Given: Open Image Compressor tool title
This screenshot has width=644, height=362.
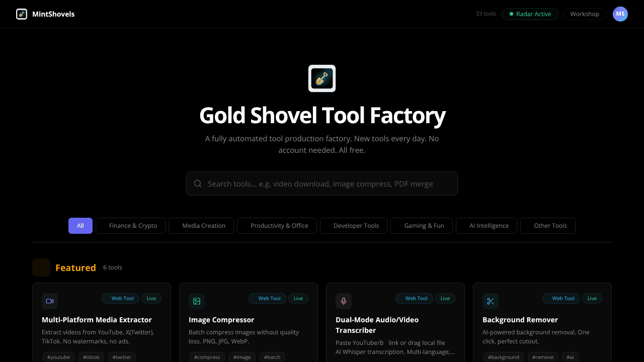Looking at the screenshot, I should (221, 320).
